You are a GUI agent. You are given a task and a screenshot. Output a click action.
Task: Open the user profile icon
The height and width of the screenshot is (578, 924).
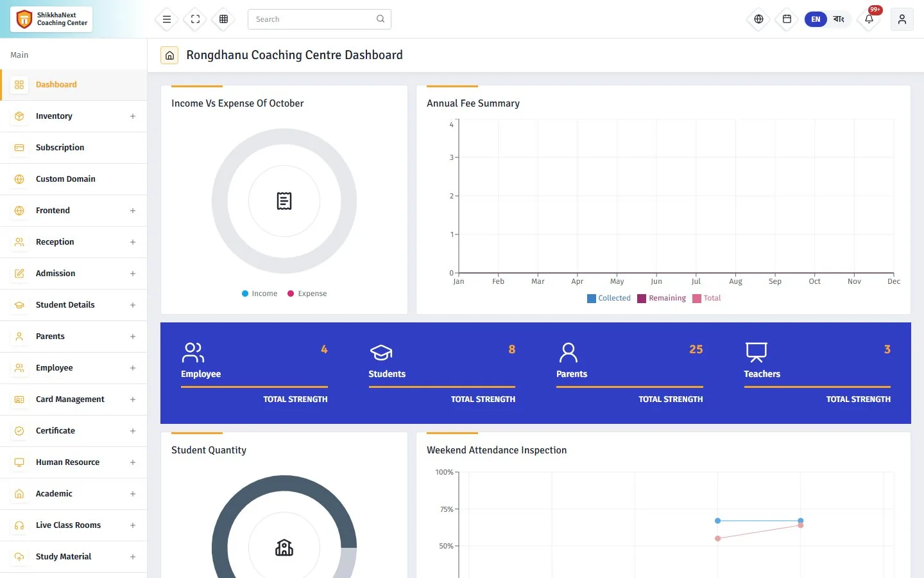(902, 19)
